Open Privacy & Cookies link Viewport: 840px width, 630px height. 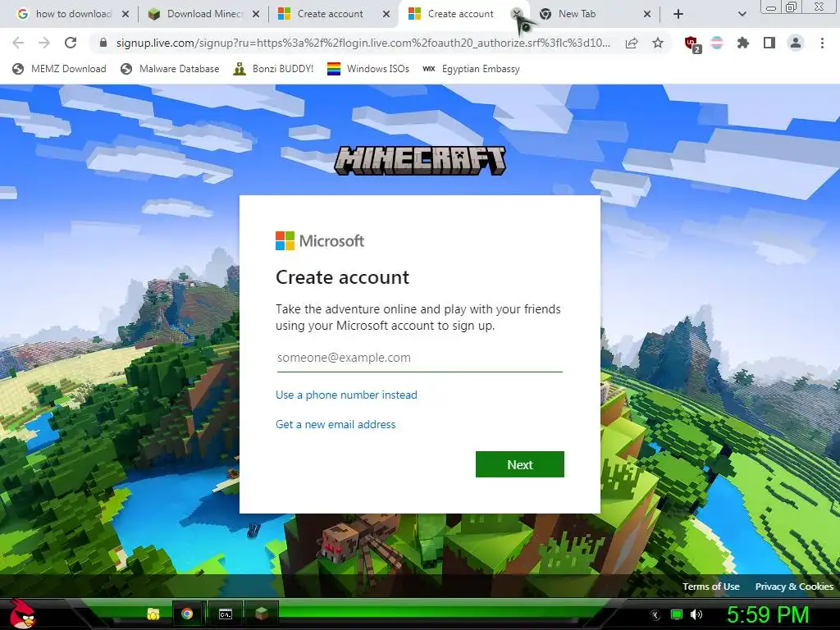(794, 587)
